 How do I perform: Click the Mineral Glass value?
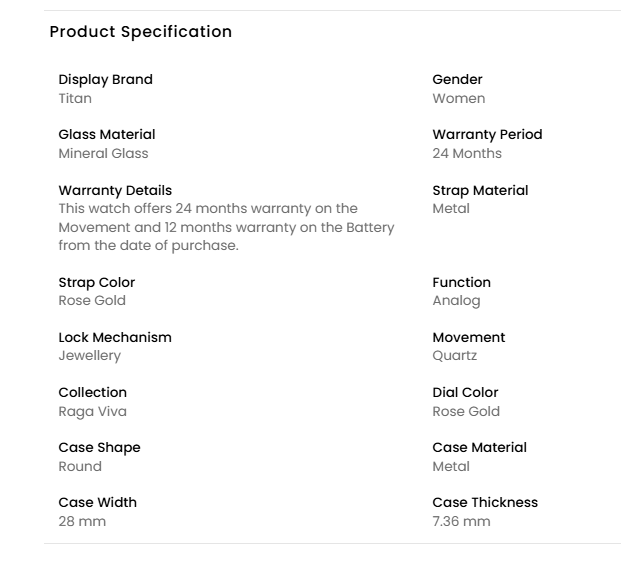103,154
